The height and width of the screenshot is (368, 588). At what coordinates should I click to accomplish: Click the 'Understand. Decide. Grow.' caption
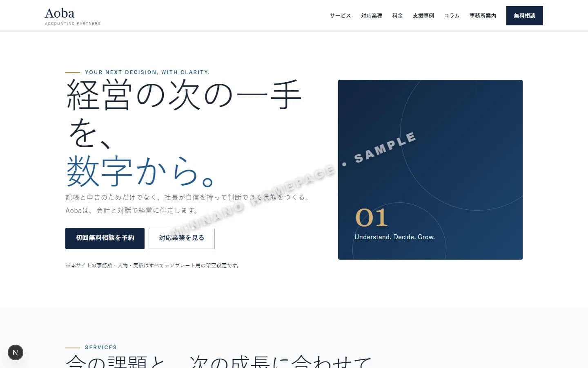(394, 237)
